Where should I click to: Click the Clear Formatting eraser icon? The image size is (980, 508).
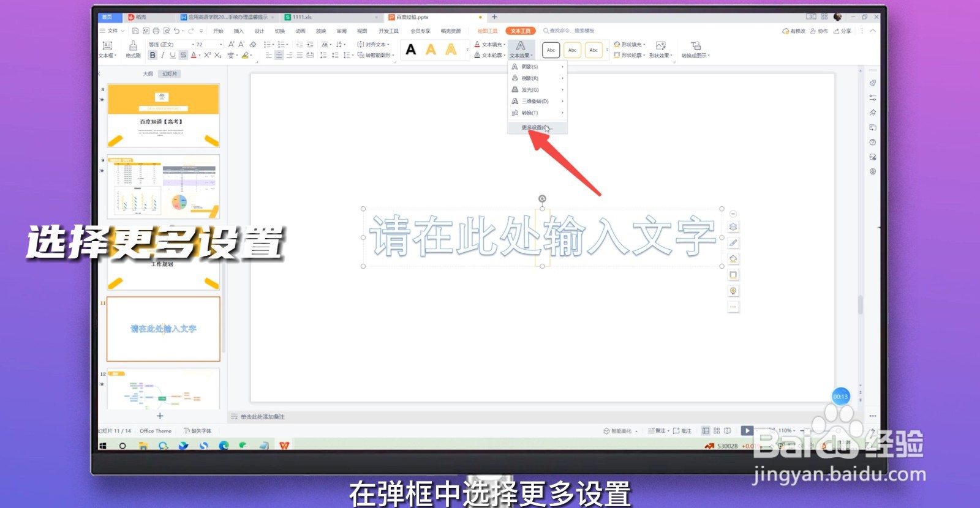tap(252, 44)
